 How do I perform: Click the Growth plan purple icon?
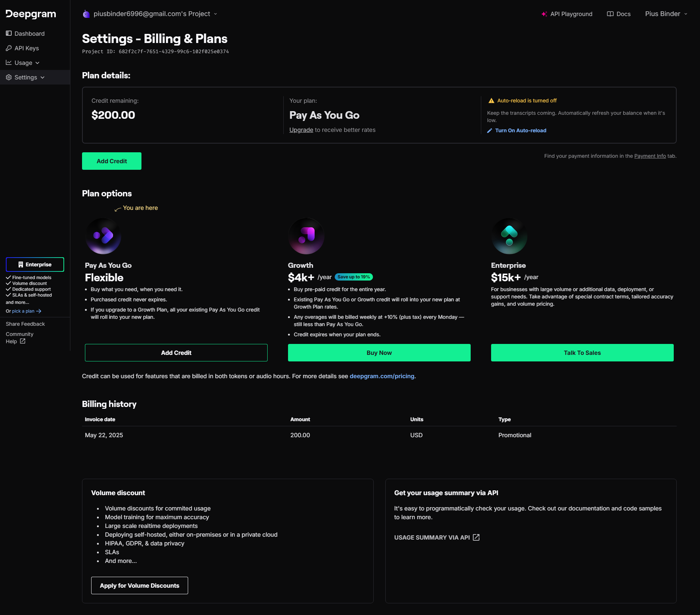click(x=306, y=236)
